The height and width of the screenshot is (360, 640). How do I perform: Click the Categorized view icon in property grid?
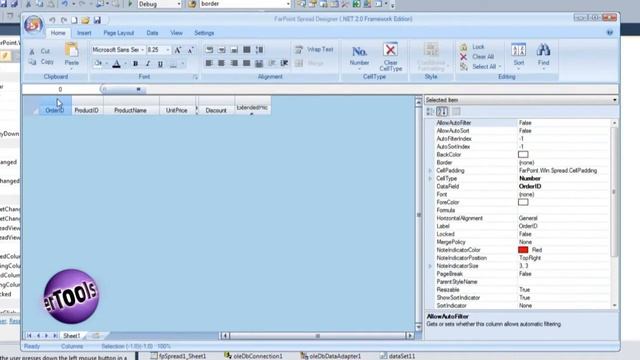tap(430, 111)
